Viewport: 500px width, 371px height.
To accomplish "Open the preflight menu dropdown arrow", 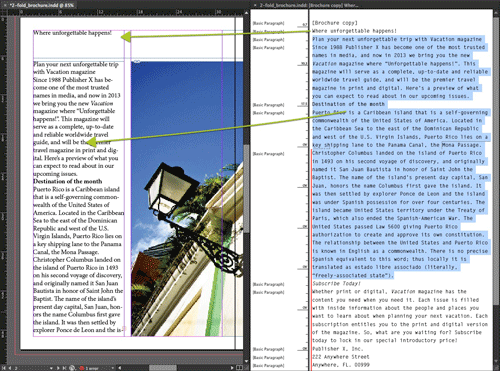I will 113,368.
